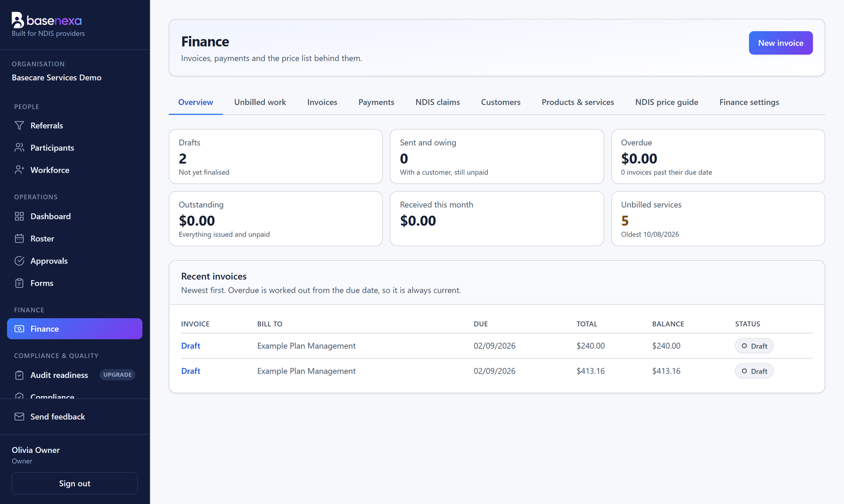Open the Finance settings tab
Screen dimensions: 844x504
pyautogui.click(x=749, y=102)
